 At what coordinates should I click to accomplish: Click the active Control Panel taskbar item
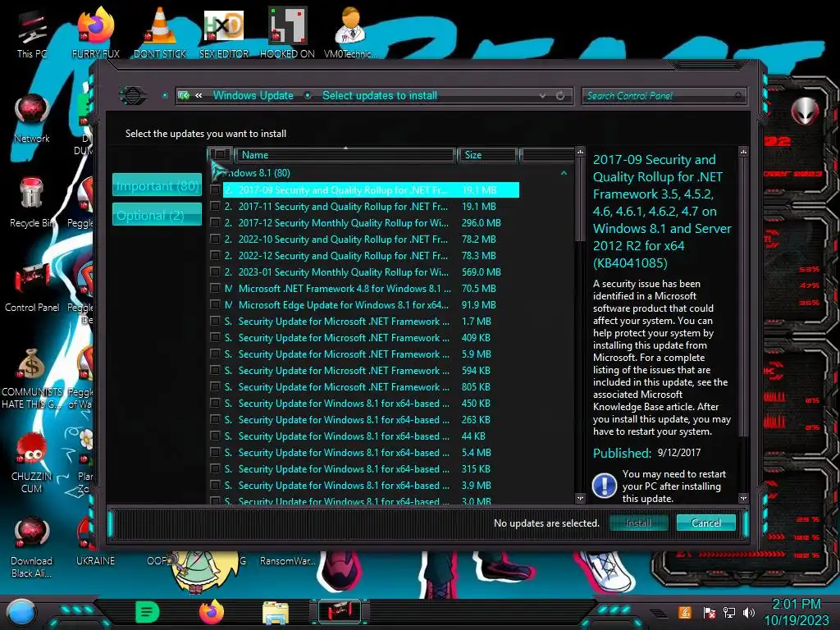[340, 612]
